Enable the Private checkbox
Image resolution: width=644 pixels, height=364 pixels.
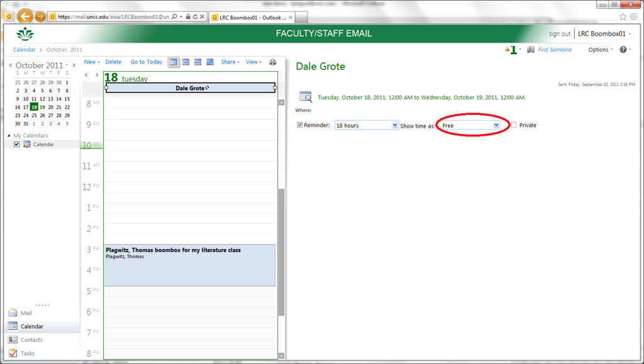click(x=514, y=125)
